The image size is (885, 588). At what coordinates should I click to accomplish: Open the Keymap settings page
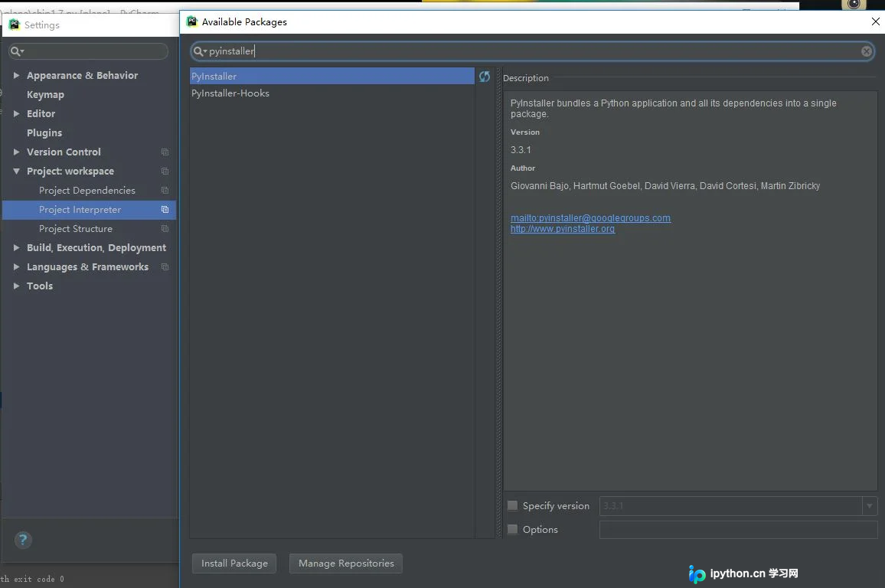[x=45, y=95]
